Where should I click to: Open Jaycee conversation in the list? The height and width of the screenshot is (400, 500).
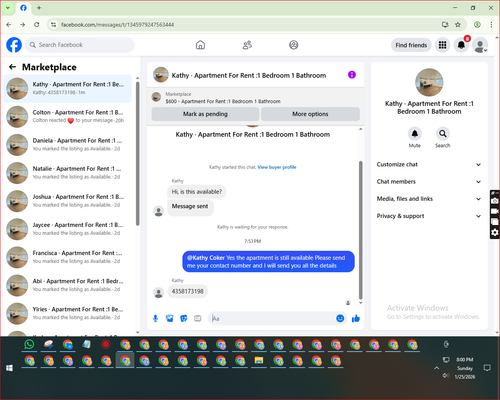point(68,229)
